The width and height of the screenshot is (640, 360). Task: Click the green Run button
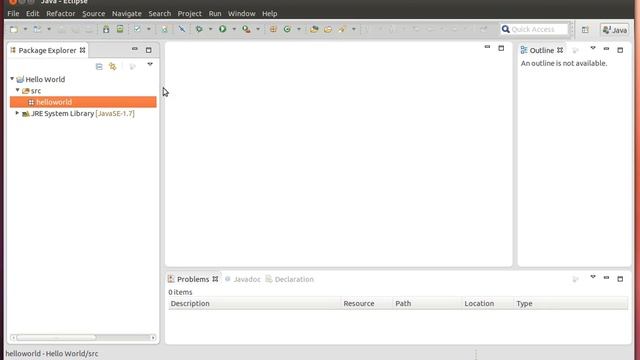pos(222,29)
